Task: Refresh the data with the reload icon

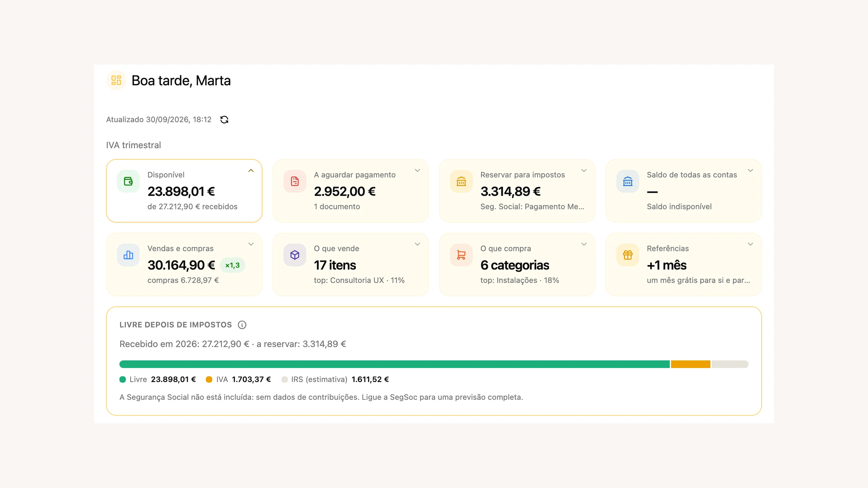Action: coord(224,120)
